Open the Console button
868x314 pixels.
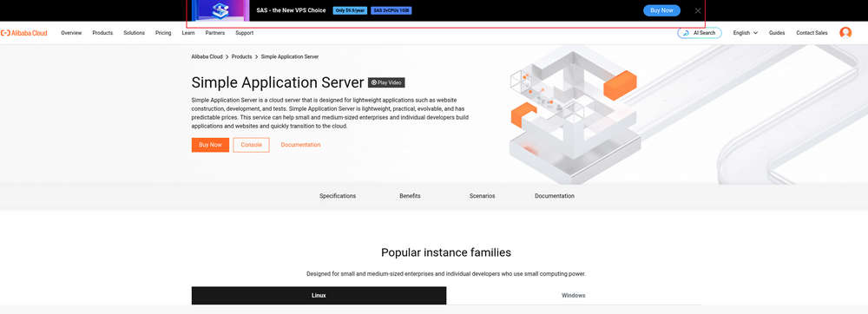pos(252,145)
